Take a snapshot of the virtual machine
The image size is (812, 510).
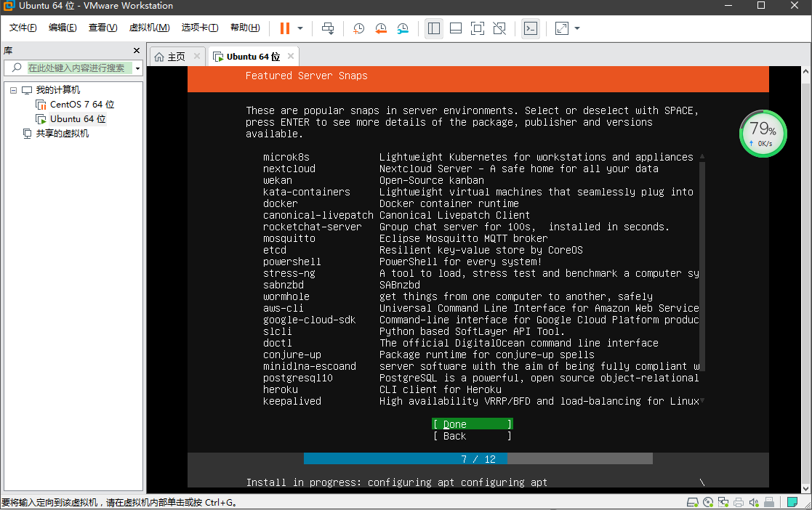pyautogui.click(x=358, y=28)
